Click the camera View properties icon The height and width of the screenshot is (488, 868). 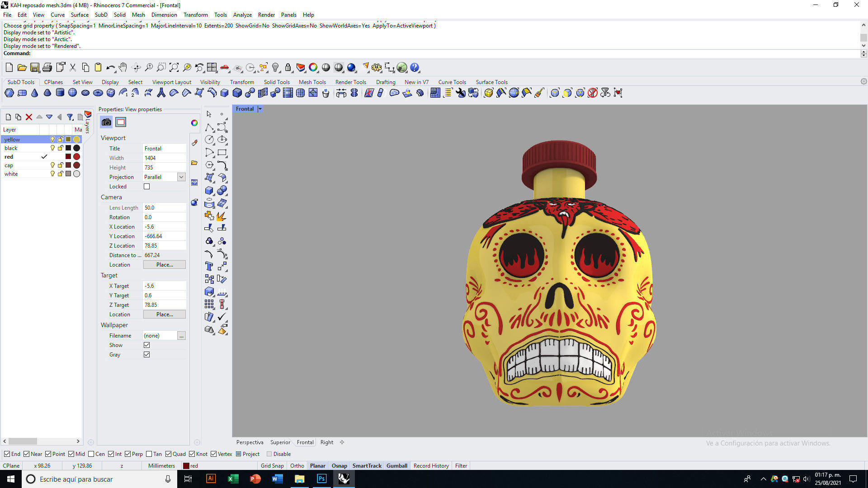[106, 122]
